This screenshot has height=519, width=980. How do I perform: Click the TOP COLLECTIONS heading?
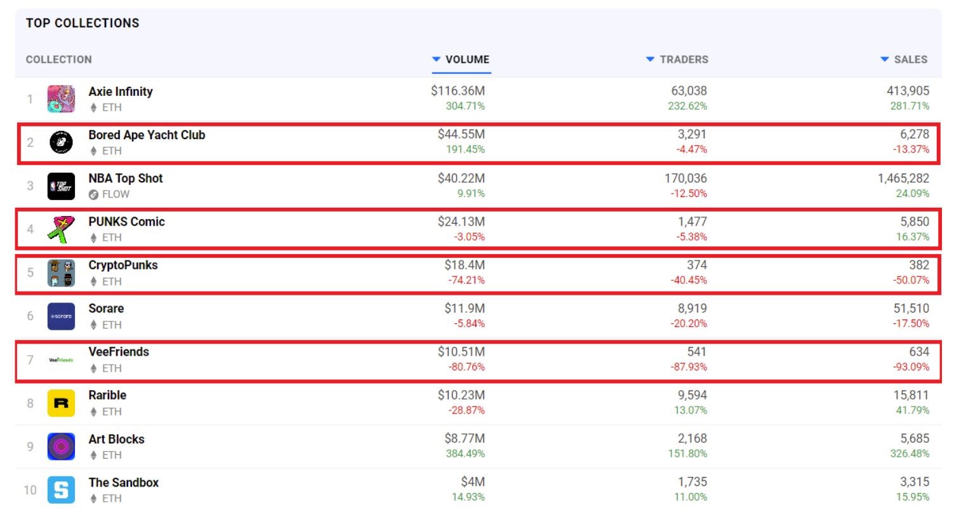coord(83,23)
